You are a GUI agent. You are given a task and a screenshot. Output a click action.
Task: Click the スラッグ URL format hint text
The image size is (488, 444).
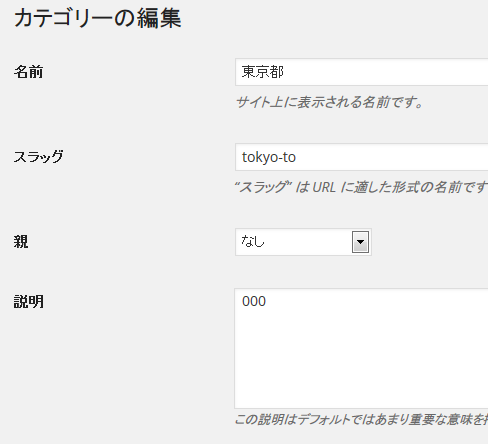tap(361, 187)
